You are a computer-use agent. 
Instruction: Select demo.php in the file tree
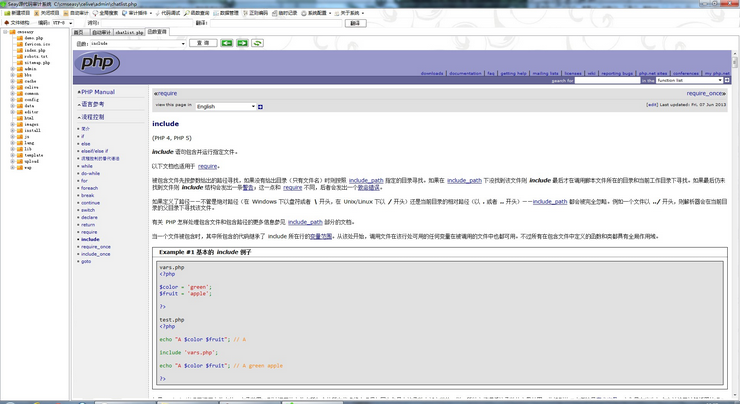click(x=34, y=38)
